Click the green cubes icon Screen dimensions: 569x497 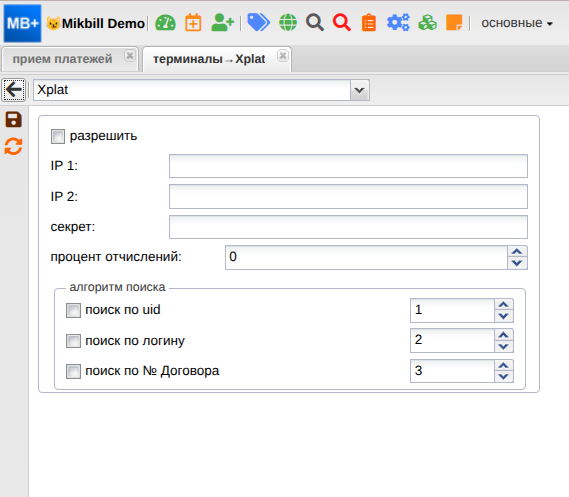pos(427,23)
